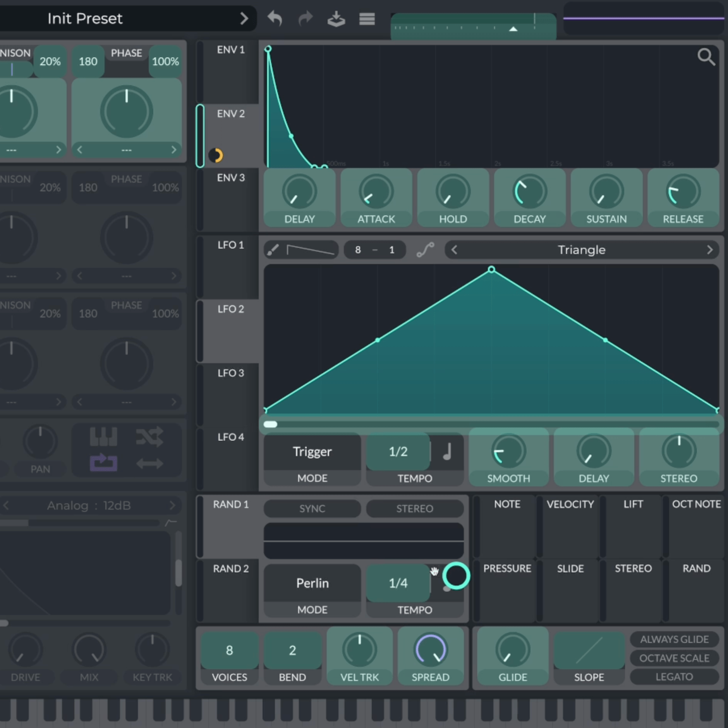
Task: Toggle the LFO smooth curve icon
Action: [425, 250]
